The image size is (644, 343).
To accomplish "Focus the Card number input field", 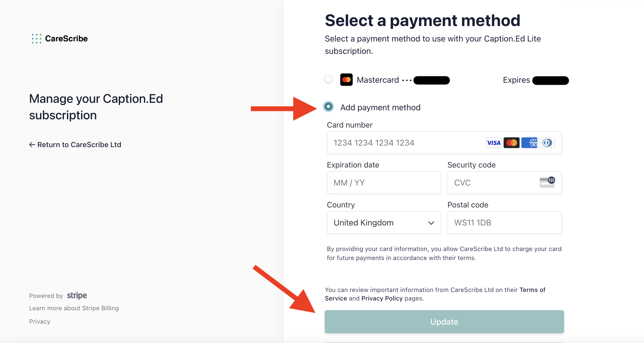I will 444,143.
